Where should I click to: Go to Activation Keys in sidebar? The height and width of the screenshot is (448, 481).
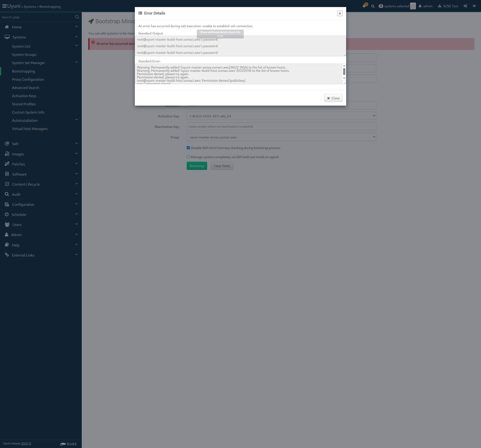click(24, 96)
